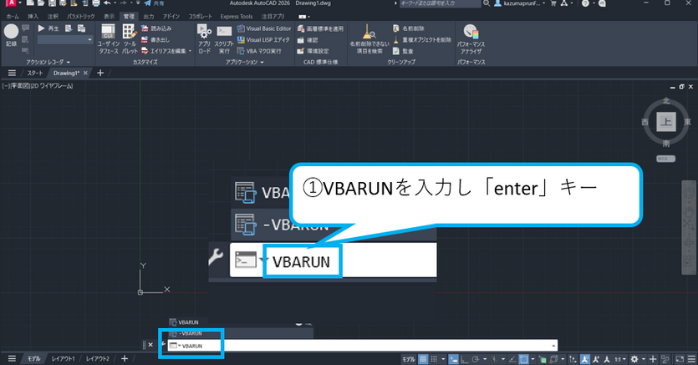Toggle dynamic input in status bar

pyautogui.click(x=454, y=359)
